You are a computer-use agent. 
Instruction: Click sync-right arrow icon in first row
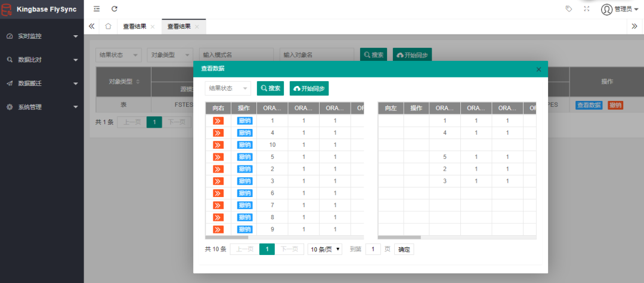pos(218,121)
